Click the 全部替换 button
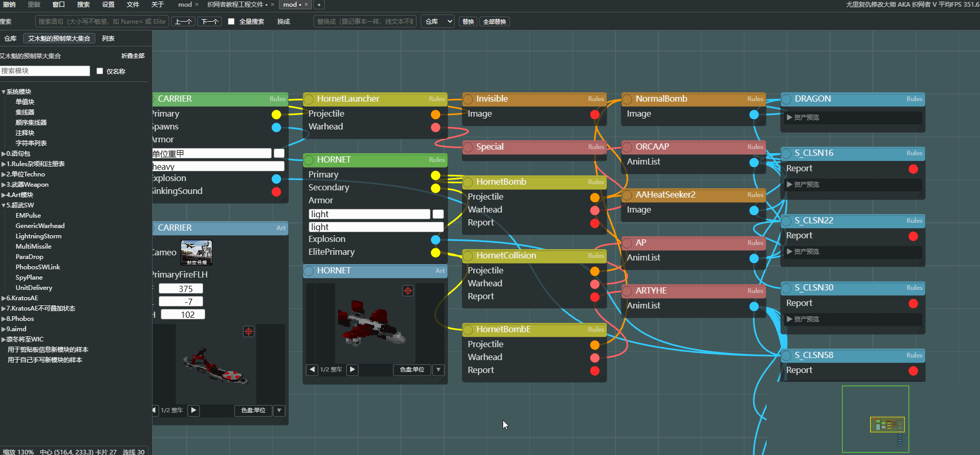This screenshot has height=455, width=980. coord(494,21)
